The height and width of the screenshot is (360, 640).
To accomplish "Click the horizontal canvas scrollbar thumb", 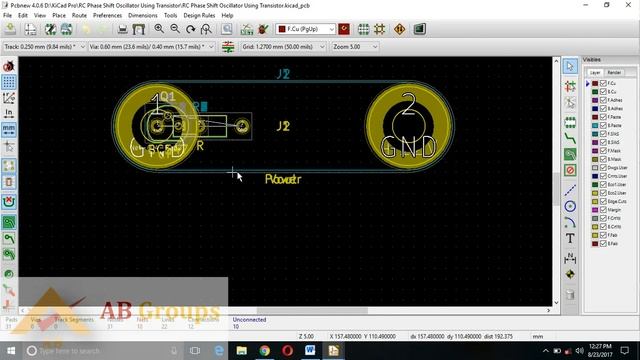I will (312, 311).
